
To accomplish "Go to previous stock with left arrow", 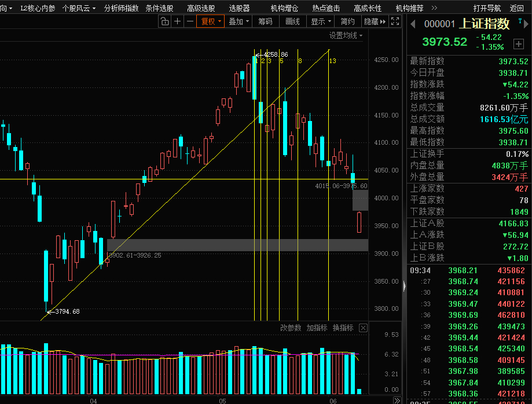I will click(x=413, y=24).
